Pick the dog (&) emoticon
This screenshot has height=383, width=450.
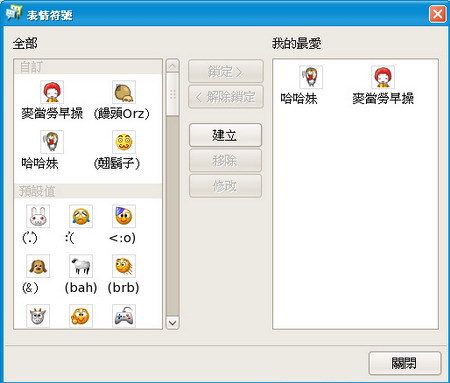pos(38,266)
